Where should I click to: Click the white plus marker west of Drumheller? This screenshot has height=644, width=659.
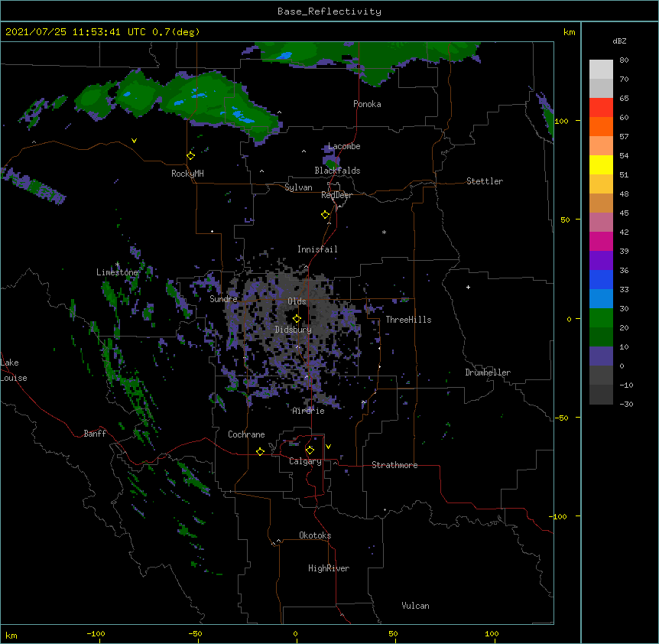(x=468, y=287)
